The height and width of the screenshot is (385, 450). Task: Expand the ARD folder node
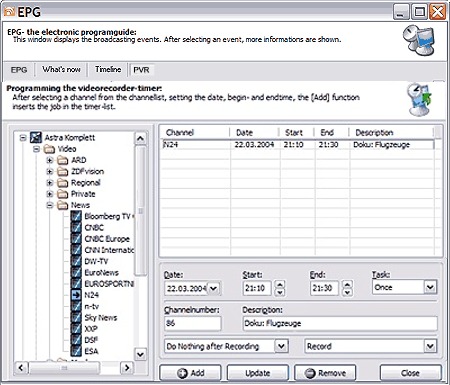click(x=50, y=160)
